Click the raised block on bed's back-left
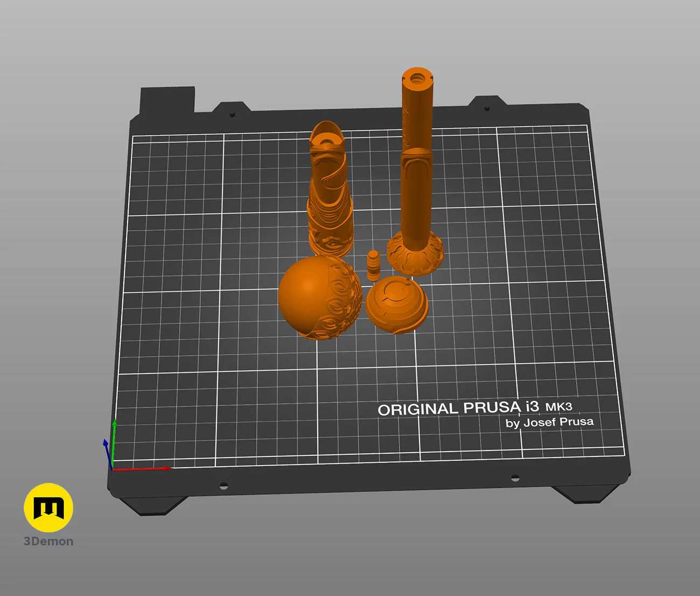The width and height of the screenshot is (700, 596). click(x=167, y=100)
